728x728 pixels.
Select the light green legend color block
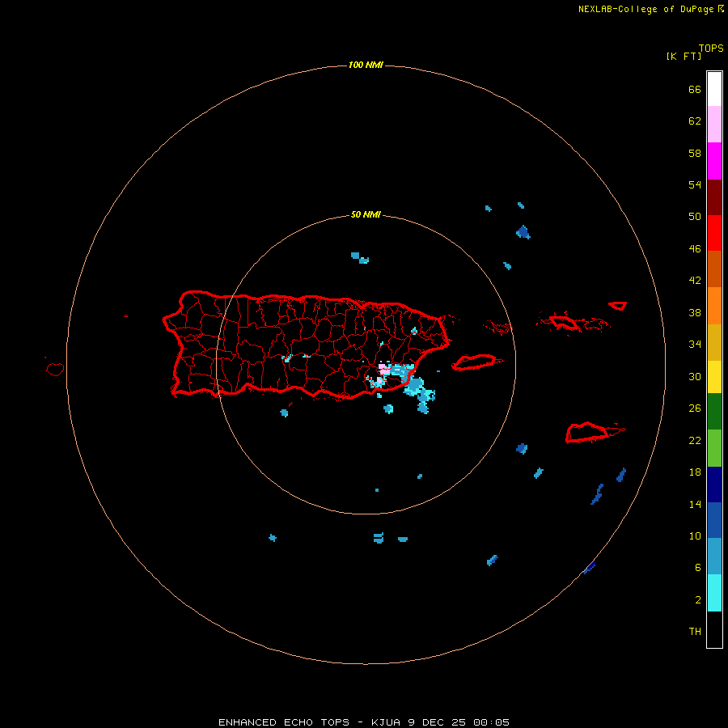(x=714, y=448)
